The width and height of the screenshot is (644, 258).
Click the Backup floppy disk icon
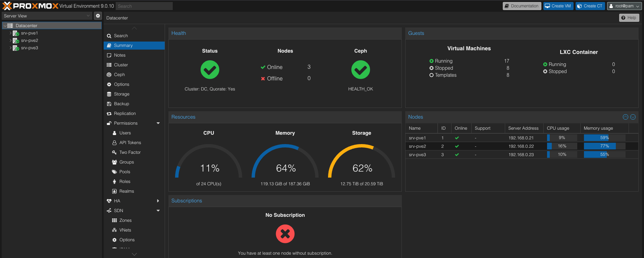(109, 104)
